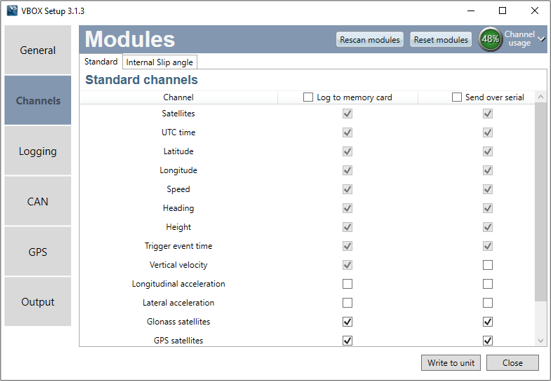This screenshot has width=551, height=381.
Task: Go to the Logging section
Action: (38, 151)
